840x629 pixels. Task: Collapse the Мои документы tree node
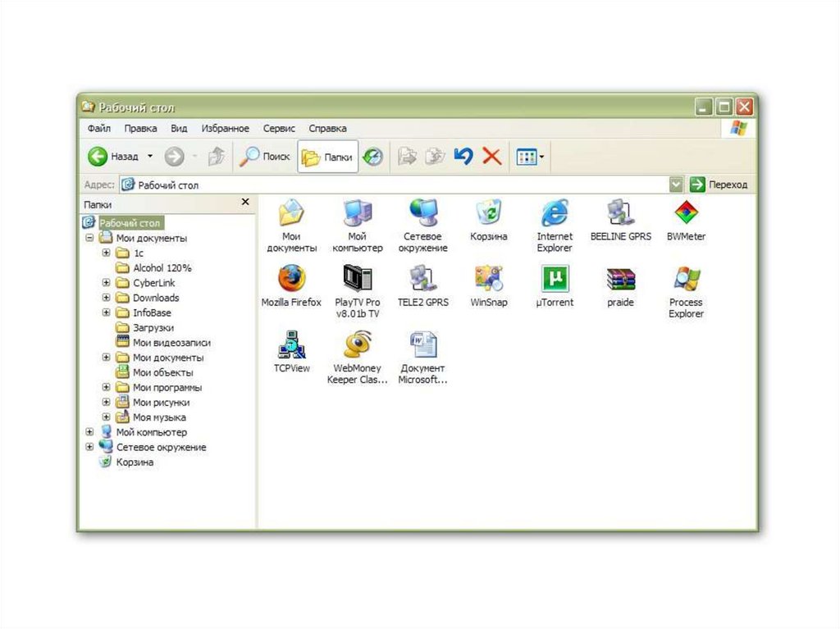coord(90,237)
